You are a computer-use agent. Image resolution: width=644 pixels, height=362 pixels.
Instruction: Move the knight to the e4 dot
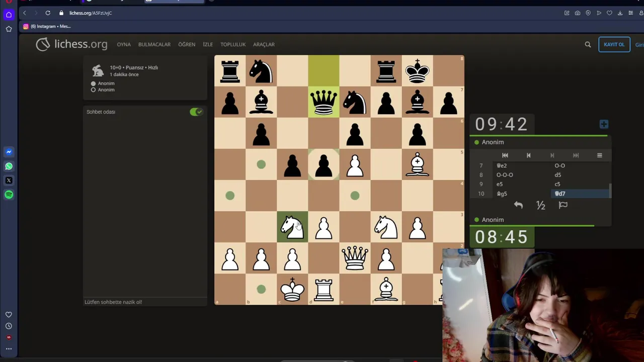pos(355,196)
